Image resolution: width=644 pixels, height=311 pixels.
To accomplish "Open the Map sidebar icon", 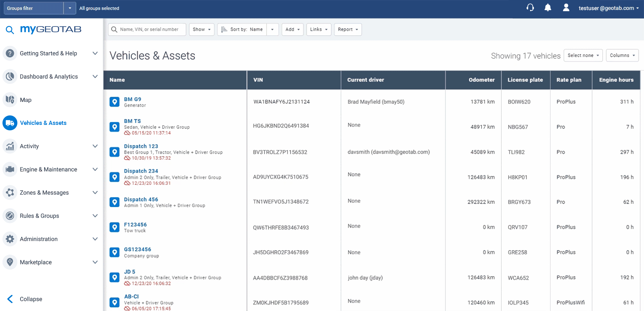I will tap(10, 100).
